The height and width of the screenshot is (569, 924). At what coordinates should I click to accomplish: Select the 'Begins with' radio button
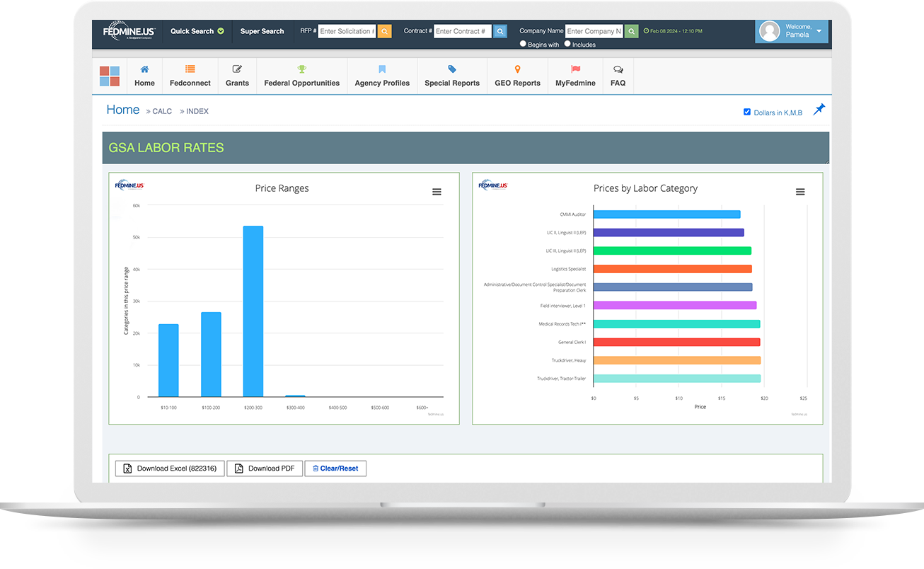point(523,44)
